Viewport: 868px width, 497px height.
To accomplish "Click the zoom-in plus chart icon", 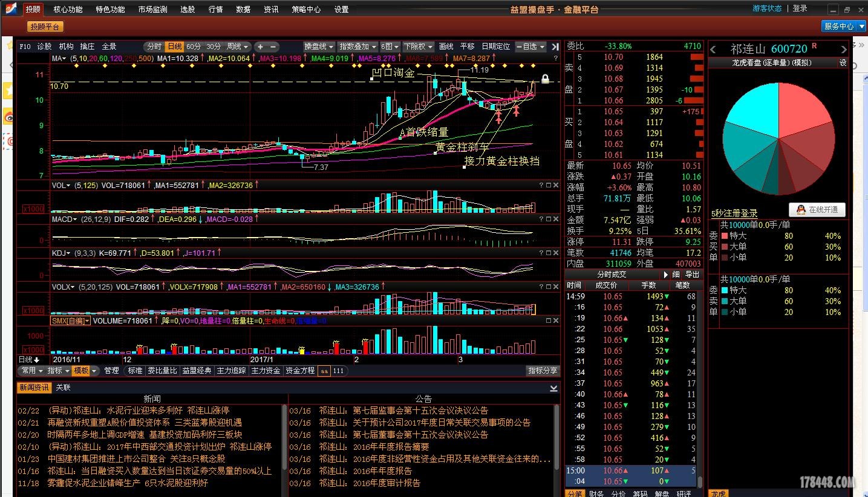I will pos(260,47).
